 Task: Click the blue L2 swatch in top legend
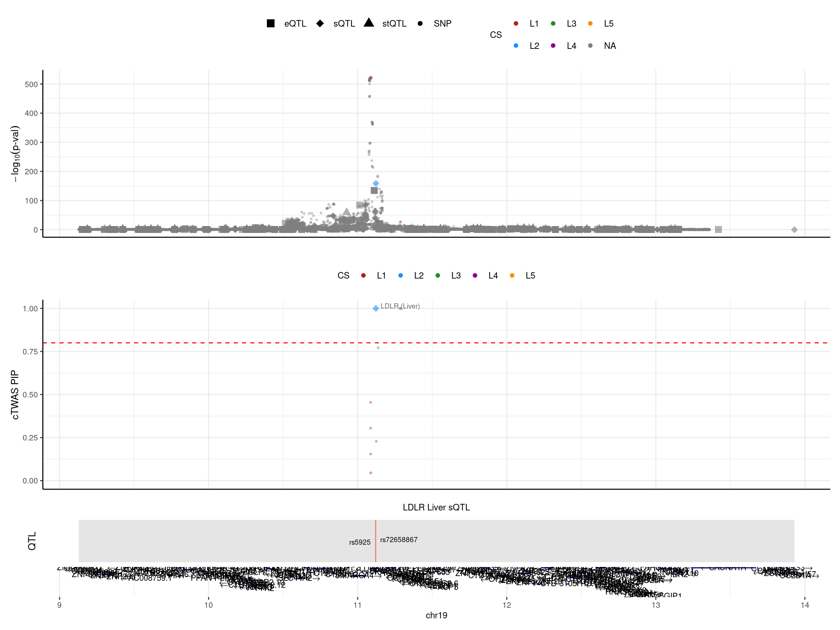tap(516, 46)
